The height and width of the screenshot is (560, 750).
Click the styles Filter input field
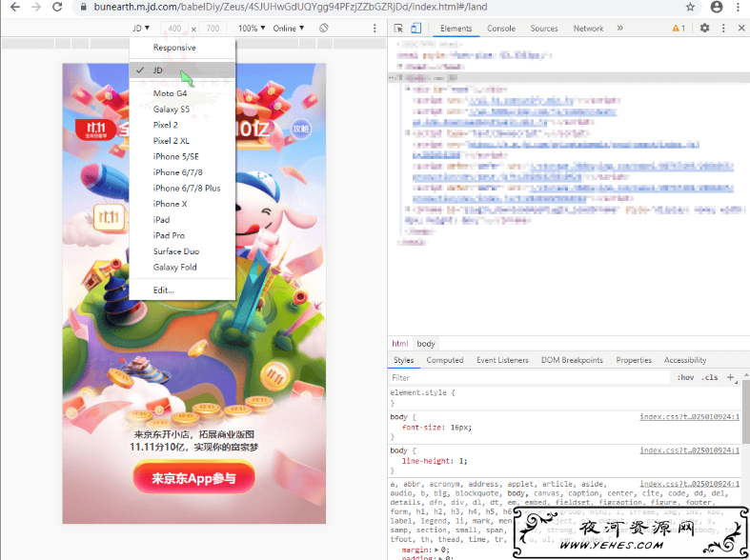click(529, 377)
